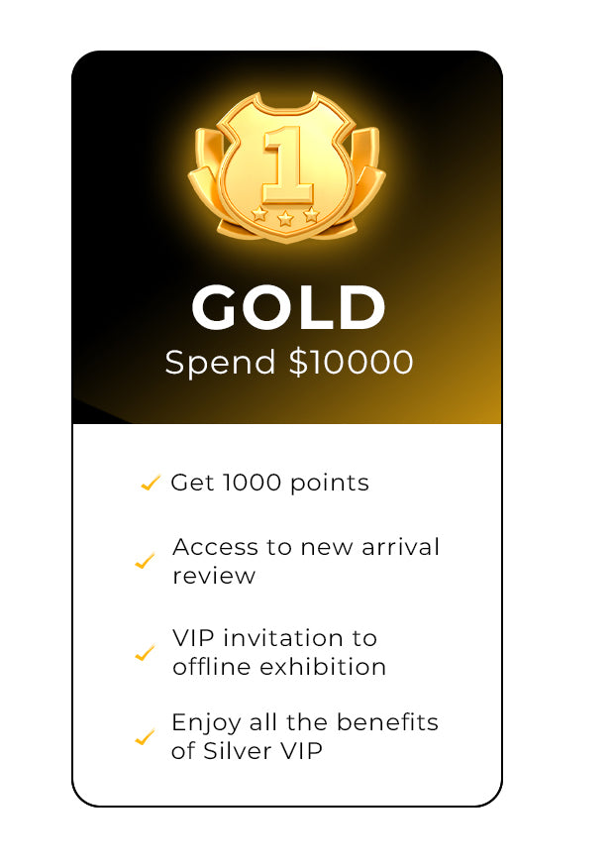Click the checkmark beside VIP invitation to offline exhibition
Viewport: 615px width, 868px height.
(x=145, y=653)
